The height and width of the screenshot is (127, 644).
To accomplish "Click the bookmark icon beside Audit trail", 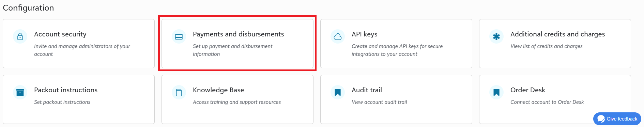I will pos(338,92).
